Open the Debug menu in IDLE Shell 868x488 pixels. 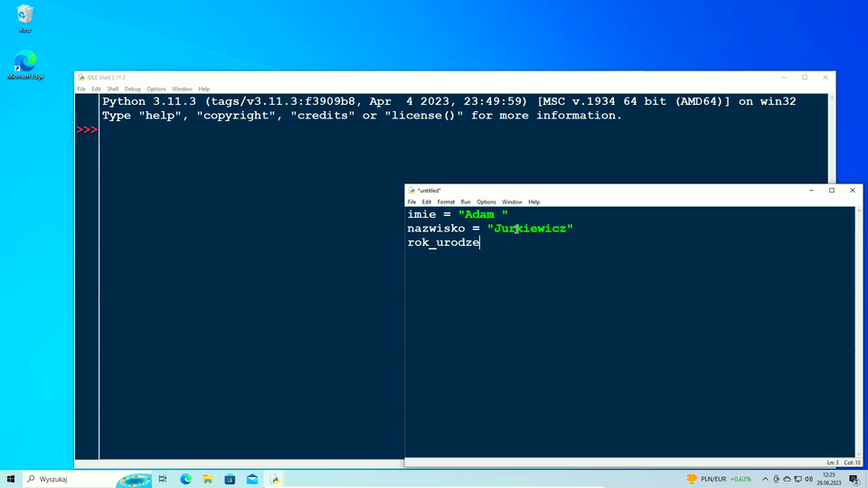132,89
